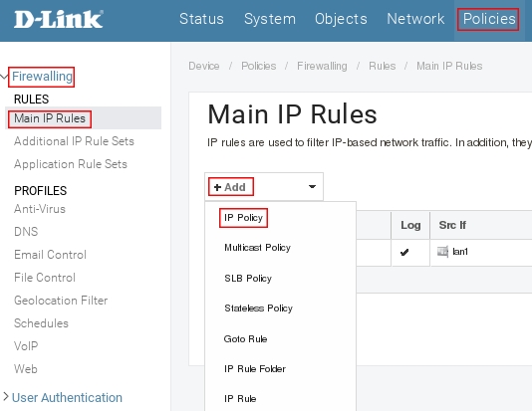Choose SLB Policy from the dropdown
Image resolution: width=532 pixels, height=411 pixels.
point(248,279)
